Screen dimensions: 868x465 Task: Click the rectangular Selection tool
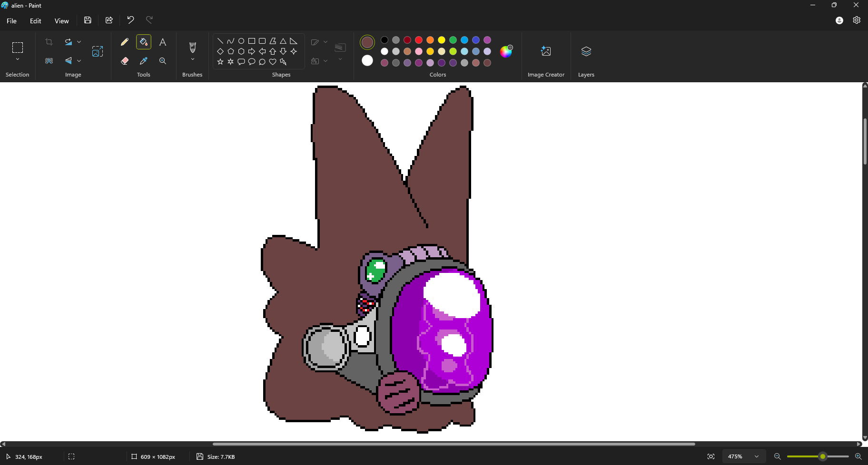click(18, 48)
